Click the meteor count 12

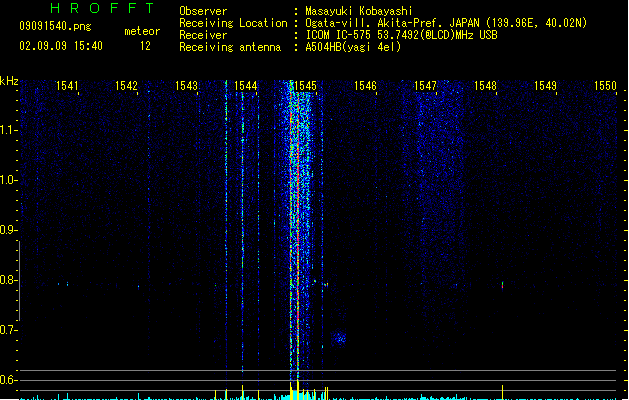(145, 46)
